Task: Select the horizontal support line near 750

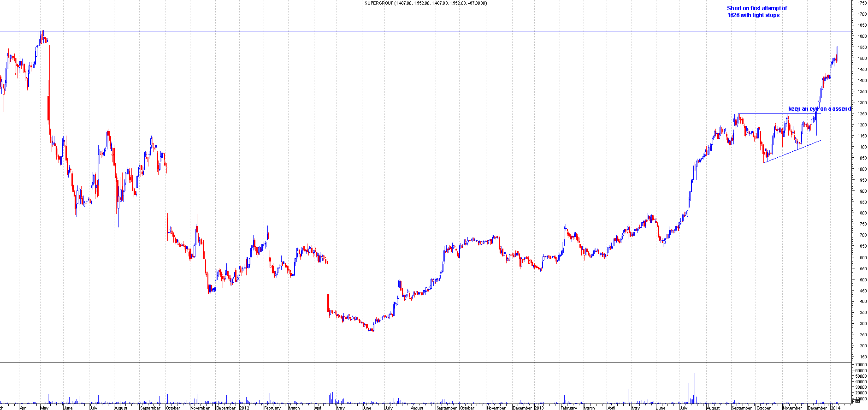Action: [461, 223]
